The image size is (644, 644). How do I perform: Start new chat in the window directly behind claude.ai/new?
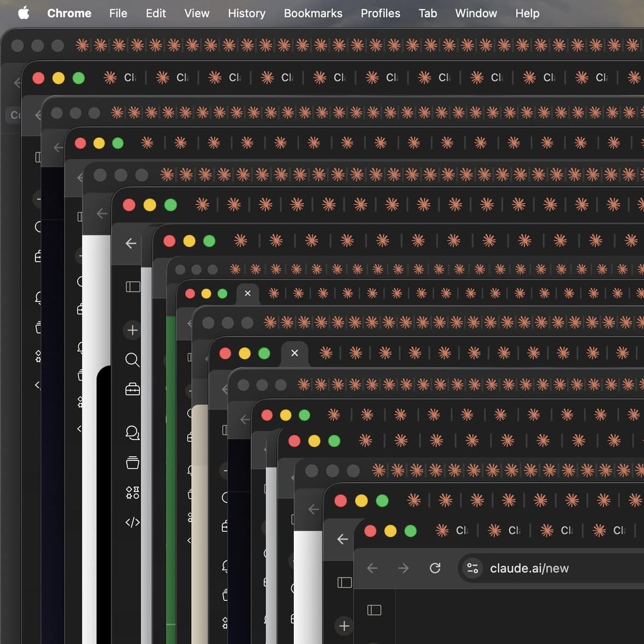344,626
